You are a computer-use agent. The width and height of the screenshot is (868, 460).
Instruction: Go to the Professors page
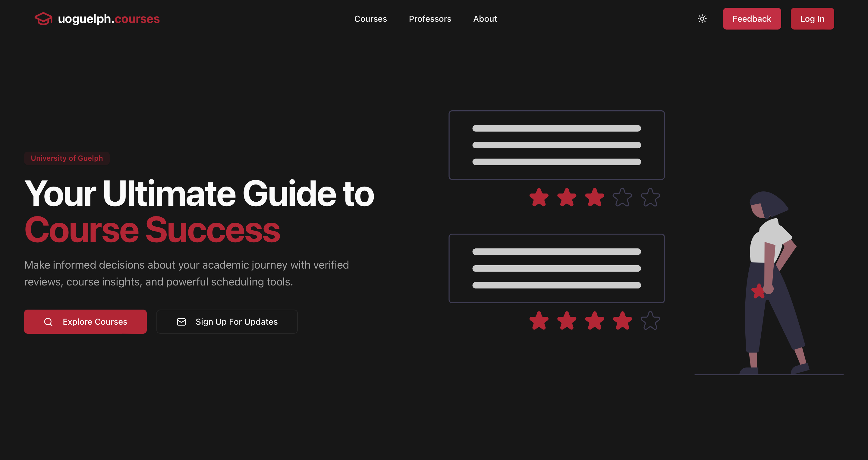coord(429,19)
